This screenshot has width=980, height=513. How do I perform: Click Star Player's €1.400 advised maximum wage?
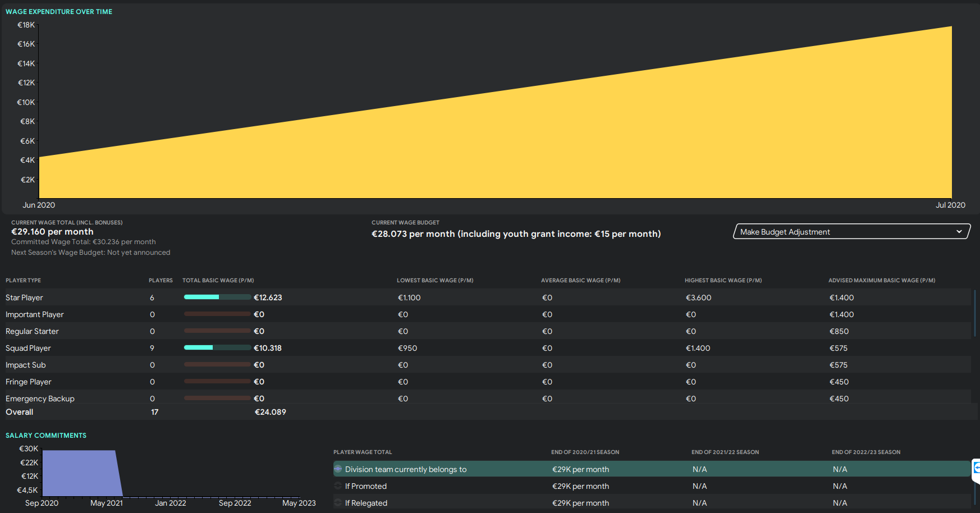pos(842,297)
